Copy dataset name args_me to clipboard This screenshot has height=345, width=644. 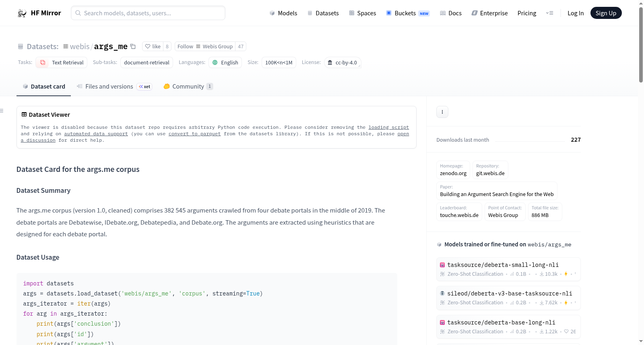click(133, 46)
